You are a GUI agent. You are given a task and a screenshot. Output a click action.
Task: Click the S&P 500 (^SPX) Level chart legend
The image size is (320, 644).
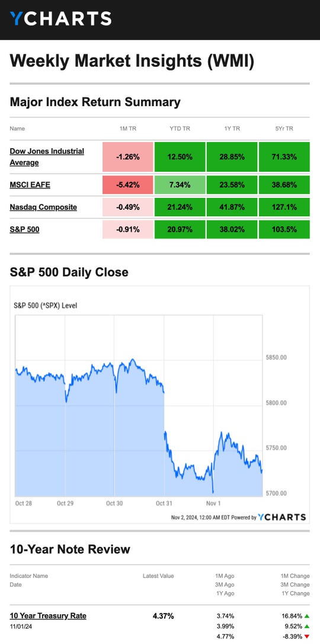pos(45,306)
